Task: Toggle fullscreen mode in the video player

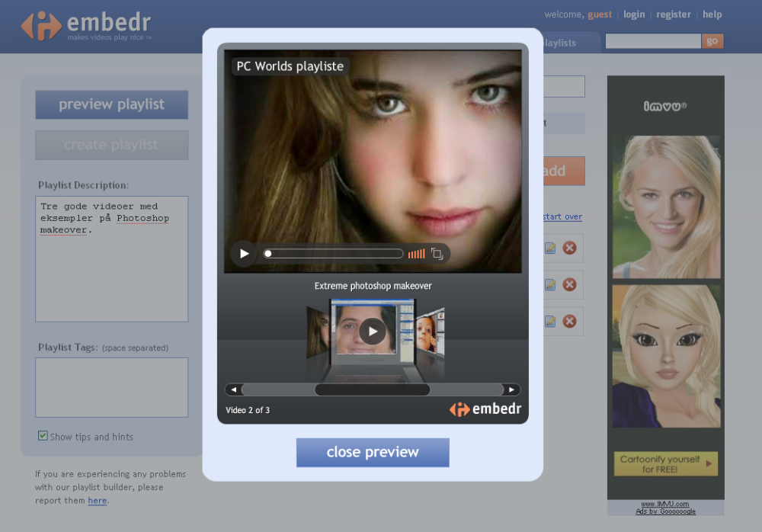Action: point(437,254)
